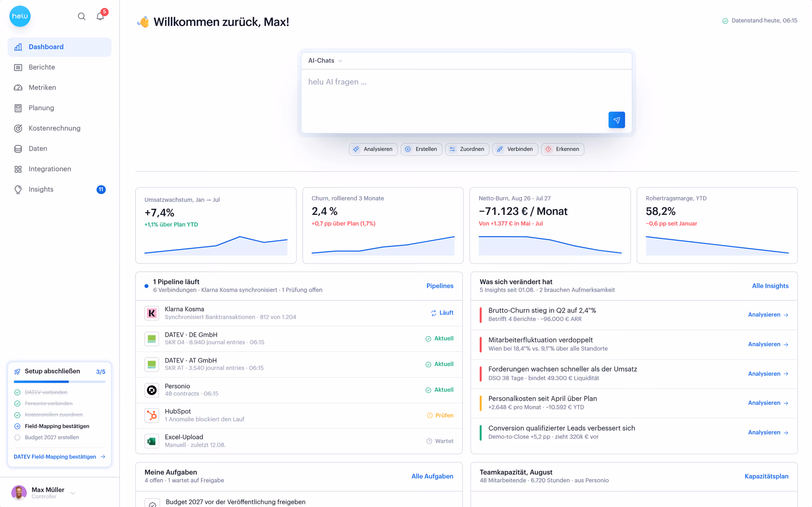
Task: Click the helu logo
Action: tap(20, 16)
